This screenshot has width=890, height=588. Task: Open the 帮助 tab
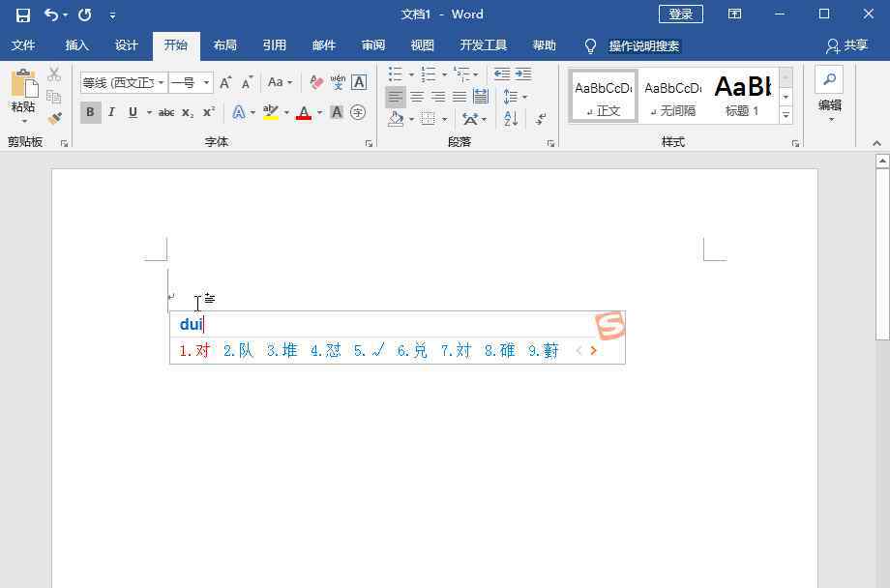tap(545, 45)
